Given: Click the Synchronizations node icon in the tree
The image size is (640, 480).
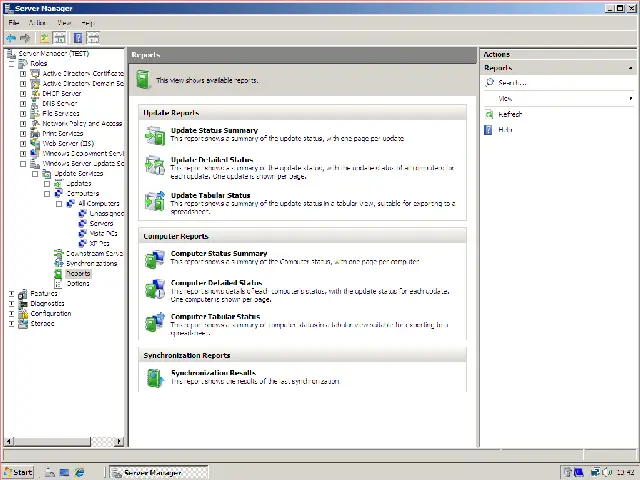Looking at the screenshot, I should point(59,263).
